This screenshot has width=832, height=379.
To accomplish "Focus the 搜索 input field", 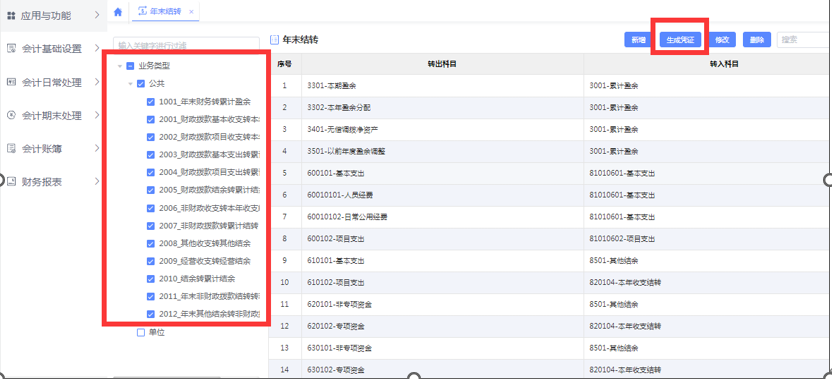I will pyautogui.click(x=803, y=40).
